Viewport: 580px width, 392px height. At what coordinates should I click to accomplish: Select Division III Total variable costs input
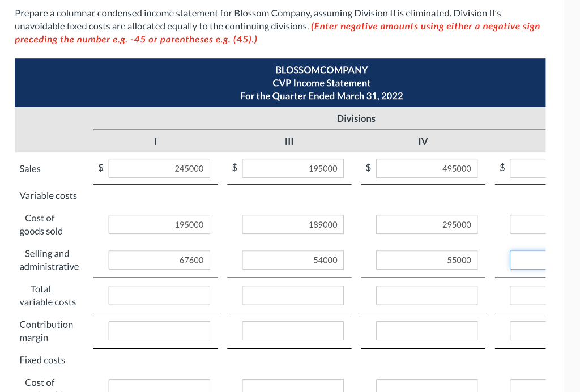[293, 295]
